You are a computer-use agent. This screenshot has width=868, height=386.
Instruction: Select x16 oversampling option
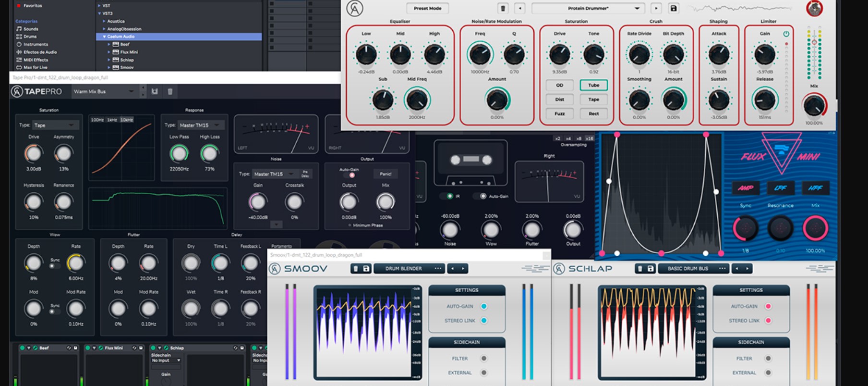589,138
